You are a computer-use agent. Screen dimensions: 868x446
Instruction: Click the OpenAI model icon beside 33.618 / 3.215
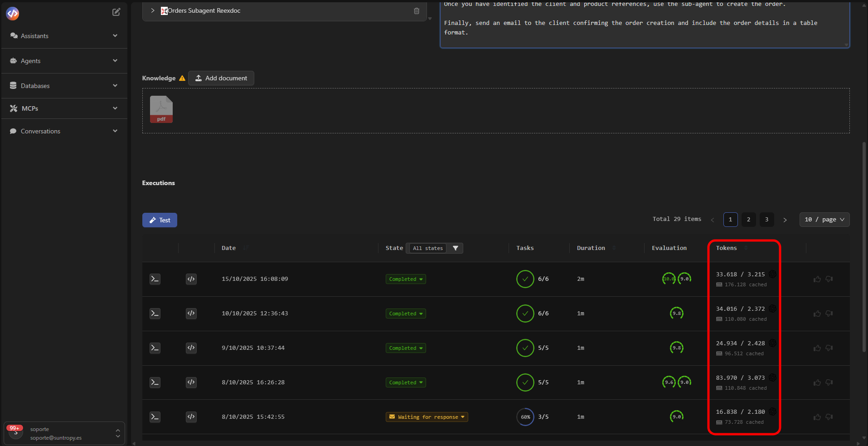pos(772,274)
